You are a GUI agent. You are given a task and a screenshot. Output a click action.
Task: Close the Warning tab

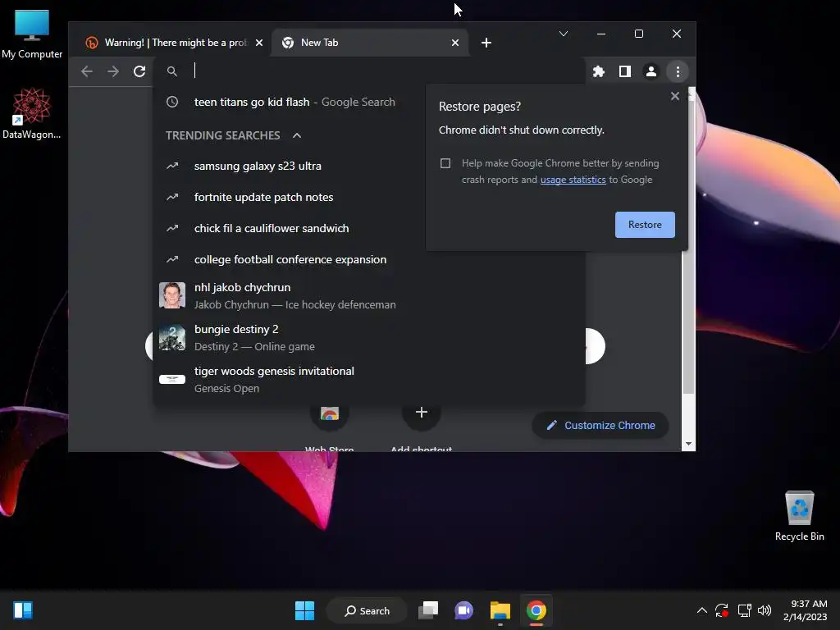[x=258, y=43]
